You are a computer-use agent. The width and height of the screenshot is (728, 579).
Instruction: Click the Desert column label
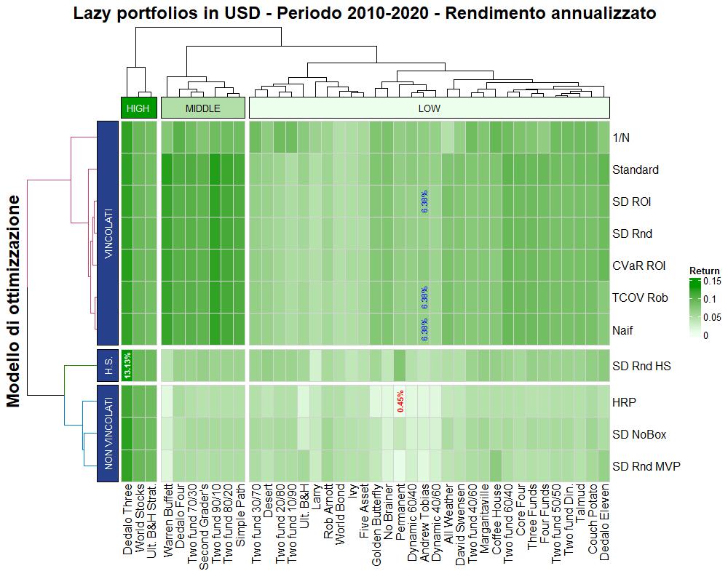tap(267, 500)
